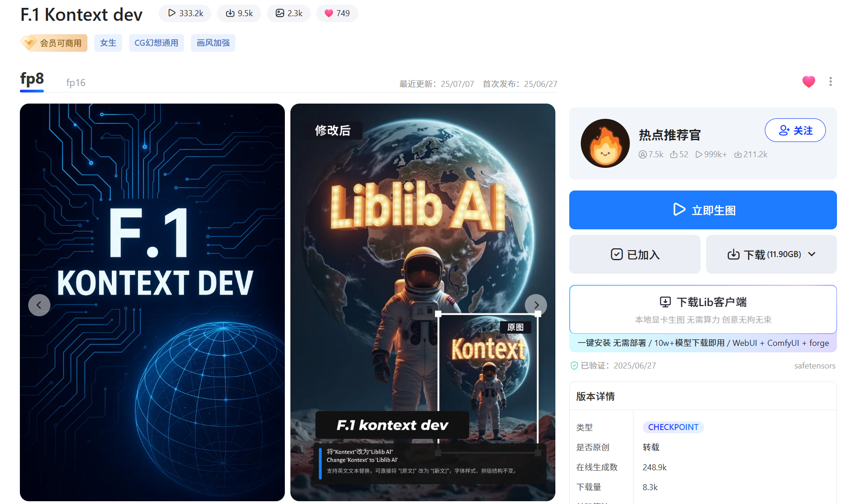
Task: Expand the download options chevron
Action: tap(812, 254)
